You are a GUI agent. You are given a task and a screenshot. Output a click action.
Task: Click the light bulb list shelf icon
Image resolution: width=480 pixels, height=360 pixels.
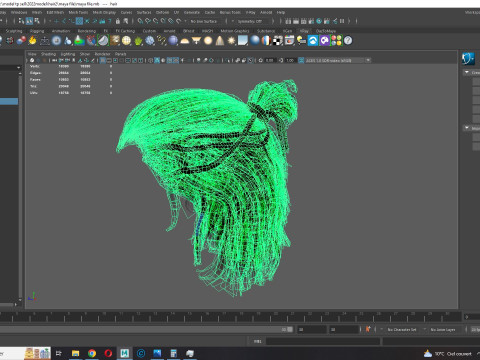click(x=301, y=41)
